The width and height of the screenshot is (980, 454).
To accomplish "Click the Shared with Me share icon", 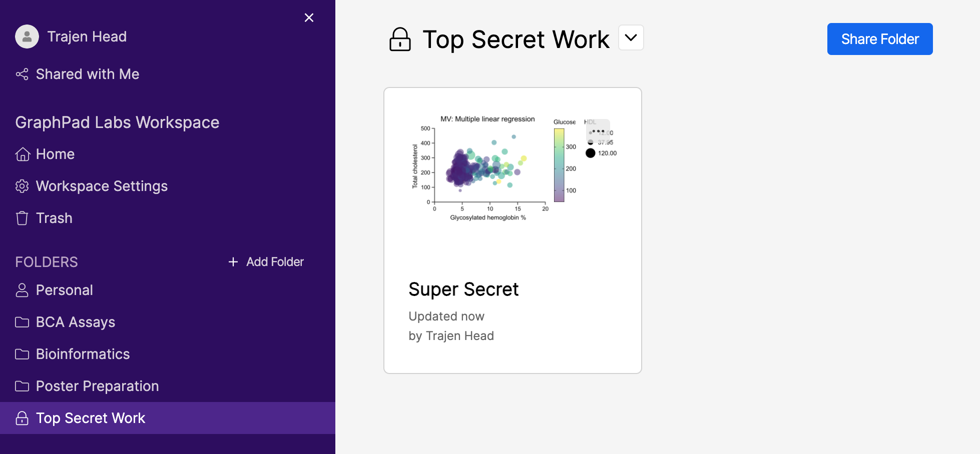I will [x=22, y=74].
